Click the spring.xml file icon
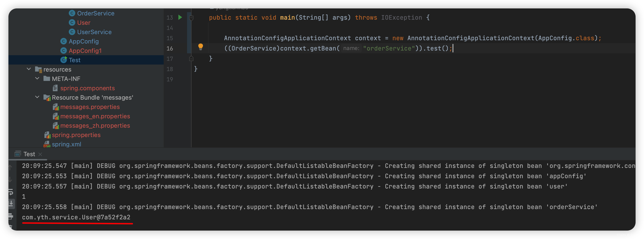The image size is (644, 239). pyautogui.click(x=47, y=144)
